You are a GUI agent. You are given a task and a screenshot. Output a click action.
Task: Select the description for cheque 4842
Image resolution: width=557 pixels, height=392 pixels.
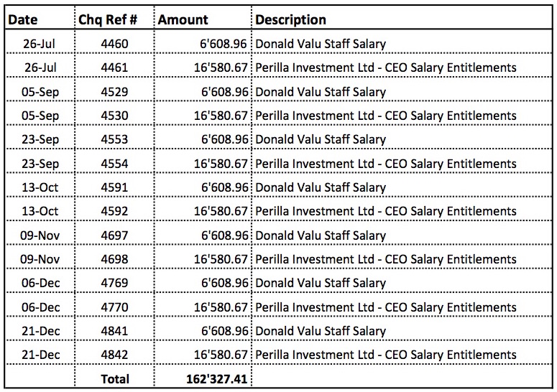[x=386, y=355]
